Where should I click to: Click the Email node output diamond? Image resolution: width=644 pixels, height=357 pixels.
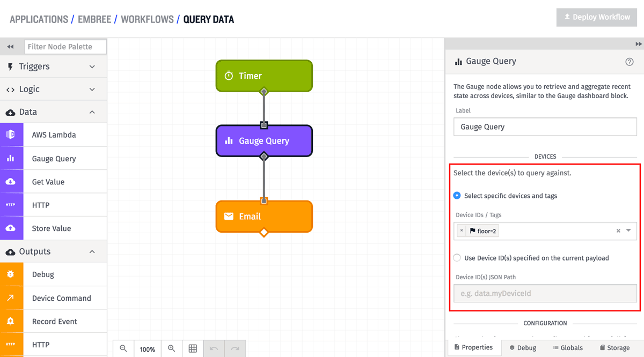coord(264,232)
